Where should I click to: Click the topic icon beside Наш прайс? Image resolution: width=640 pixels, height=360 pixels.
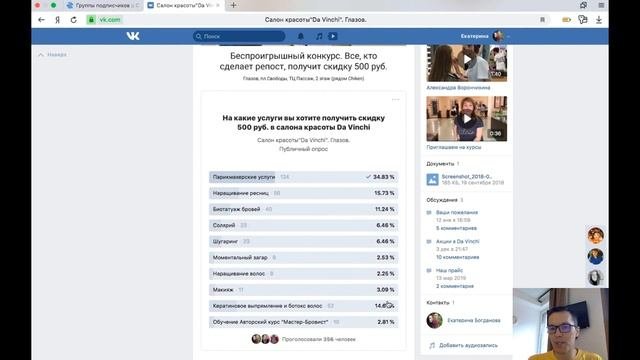pyautogui.click(x=429, y=271)
